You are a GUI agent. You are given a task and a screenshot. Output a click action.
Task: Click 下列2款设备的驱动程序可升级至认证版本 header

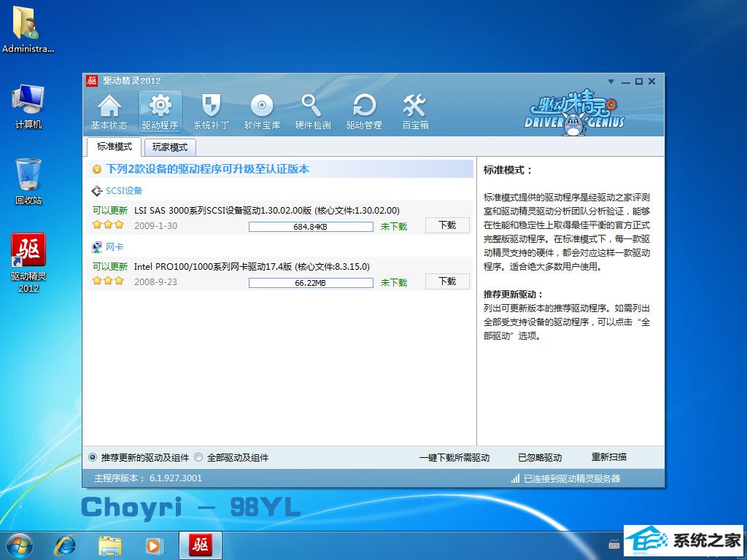coord(207,169)
